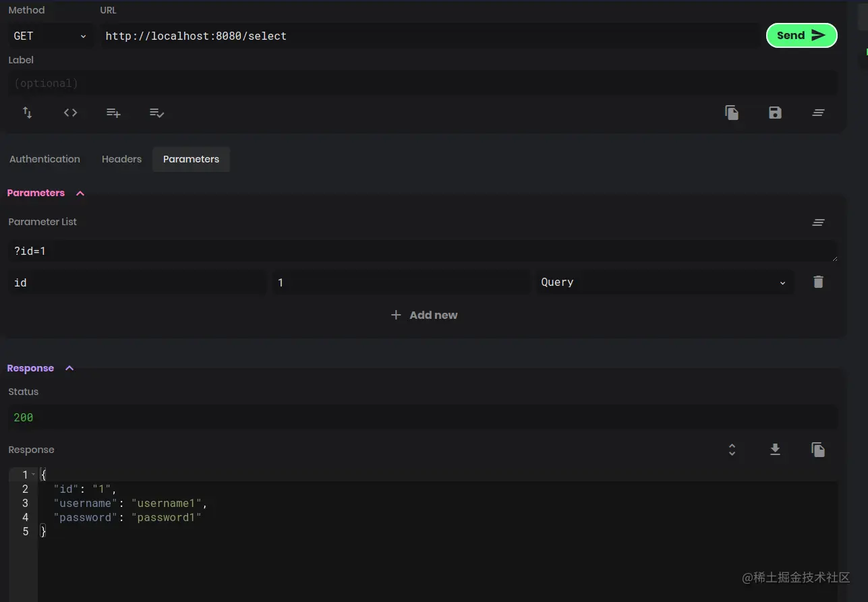Click the Parameter List lines icon
The image size is (868, 602).
[x=818, y=222]
